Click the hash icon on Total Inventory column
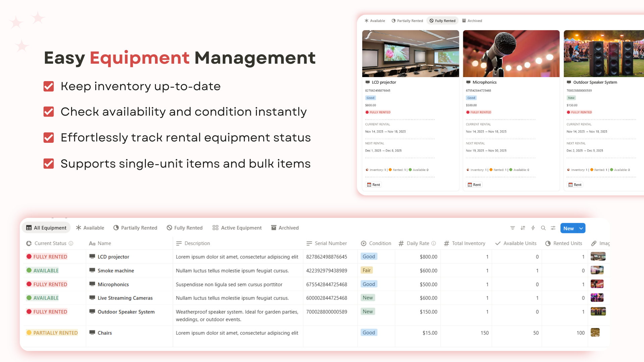This screenshot has width=644, height=362. click(x=446, y=243)
